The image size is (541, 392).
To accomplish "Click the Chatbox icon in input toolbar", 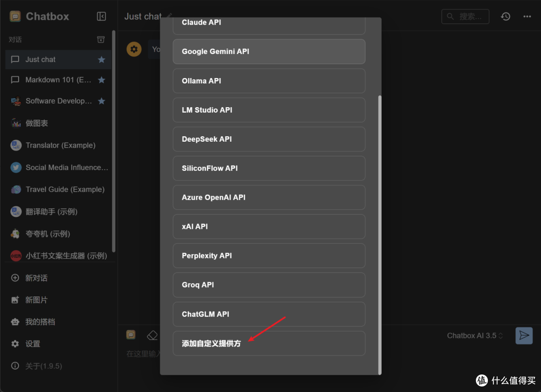I will click(x=131, y=335).
